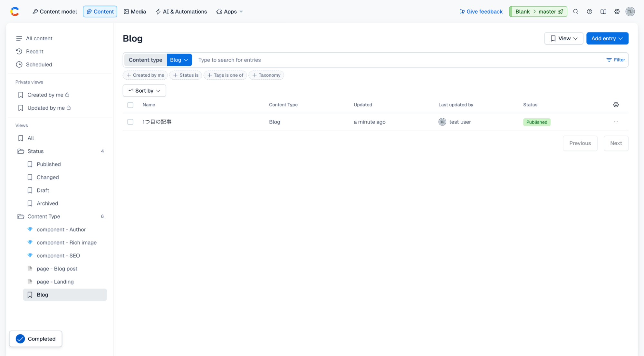The height and width of the screenshot is (356, 644).
Task: Open the Content model tab
Action: point(54,12)
